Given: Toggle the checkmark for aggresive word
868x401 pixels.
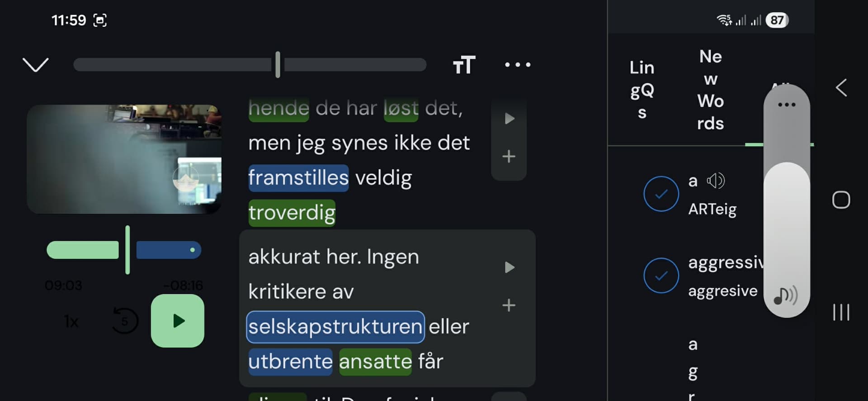Looking at the screenshot, I should click(x=661, y=275).
